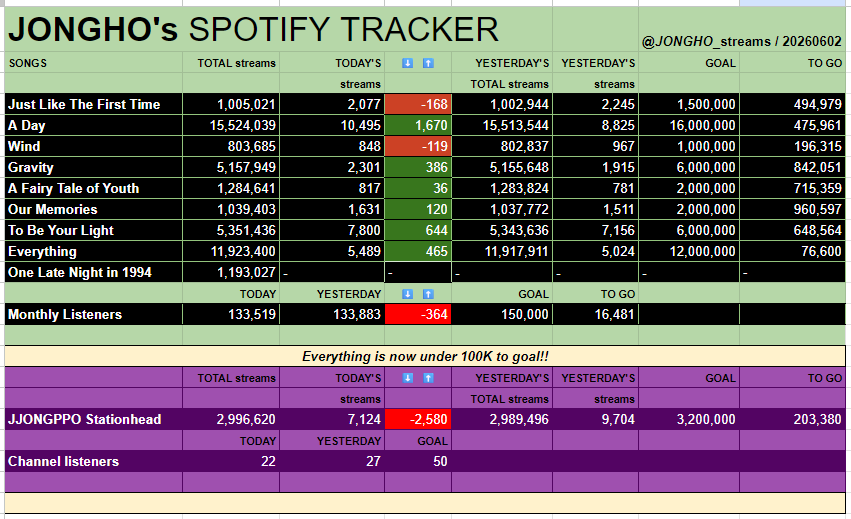The width and height of the screenshot is (851, 519).
Task: Select the 'Just Like The First Time' song cell
Action: [x=93, y=104]
